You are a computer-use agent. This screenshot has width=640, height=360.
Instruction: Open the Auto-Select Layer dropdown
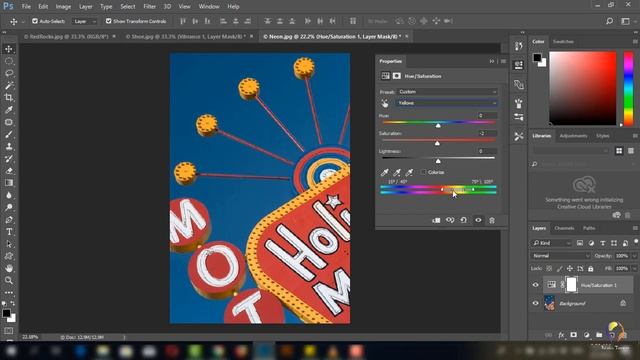[84, 21]
